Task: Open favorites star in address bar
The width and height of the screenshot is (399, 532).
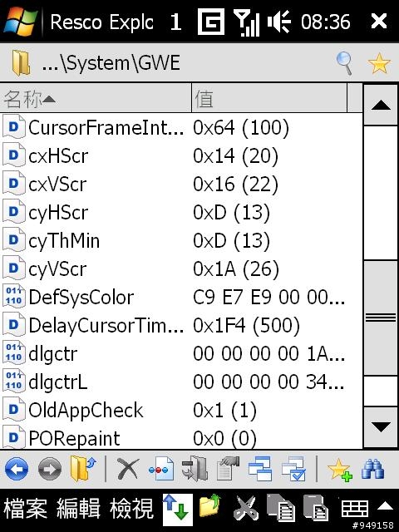Action: coord(379,63)
